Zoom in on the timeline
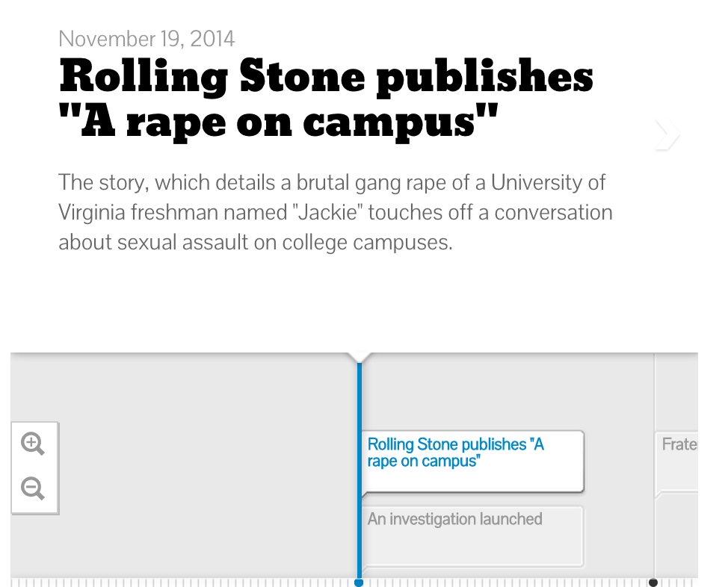The height and width of the screenshot is (587, 728). pyautogui.click(x=33, y=444)
